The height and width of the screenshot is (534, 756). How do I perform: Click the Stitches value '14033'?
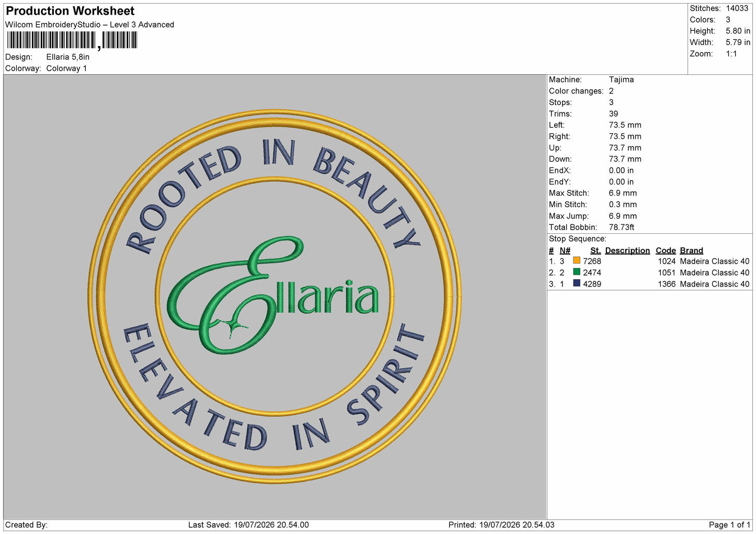tap(737, 8)
